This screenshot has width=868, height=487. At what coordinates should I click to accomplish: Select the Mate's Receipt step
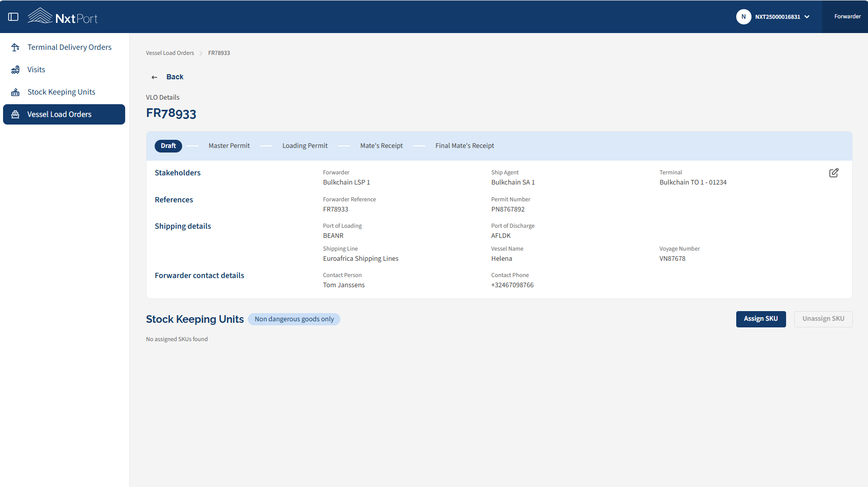tap(382, 146)
